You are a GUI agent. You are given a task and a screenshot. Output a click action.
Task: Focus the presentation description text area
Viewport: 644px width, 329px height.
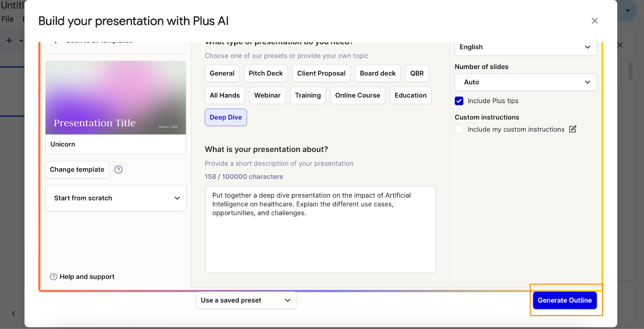pyautogui.click(x=320, y=230)
